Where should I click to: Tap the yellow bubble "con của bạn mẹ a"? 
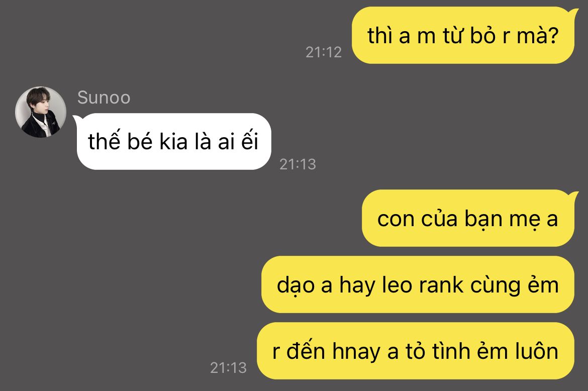(x=468, y=218)
